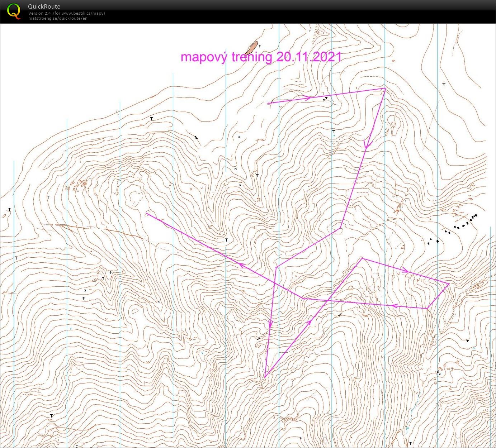Click the course start point at the route's beginning
The width and height of the screenshot is (496, 448).
pyautogui.click(x=268, y=103)
